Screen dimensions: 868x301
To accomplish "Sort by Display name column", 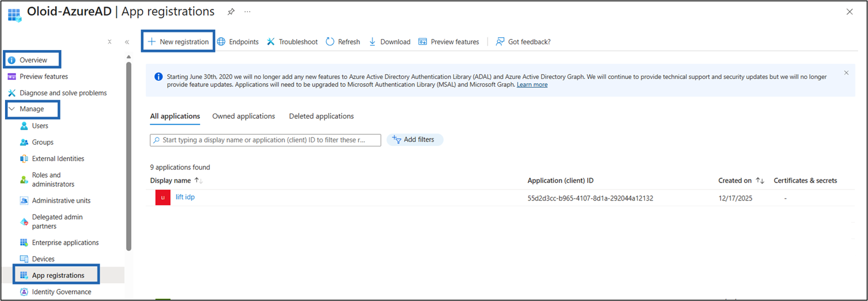I will pos(176,181).
